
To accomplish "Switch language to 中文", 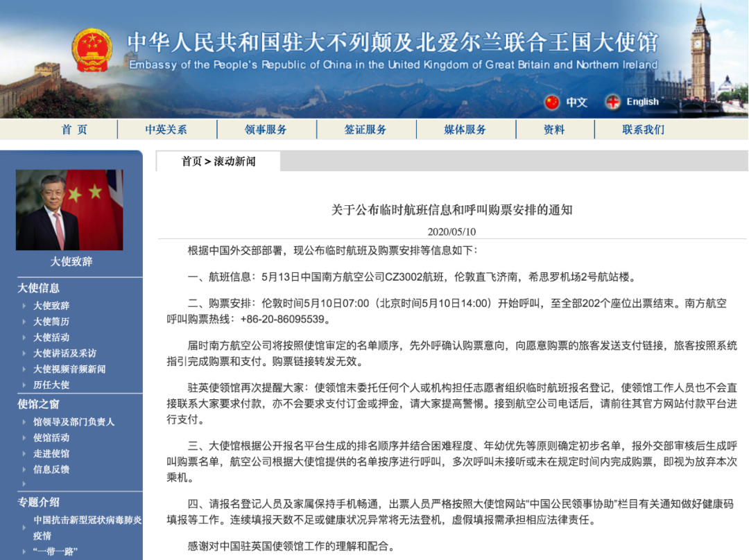I will (x=576, y=102).
